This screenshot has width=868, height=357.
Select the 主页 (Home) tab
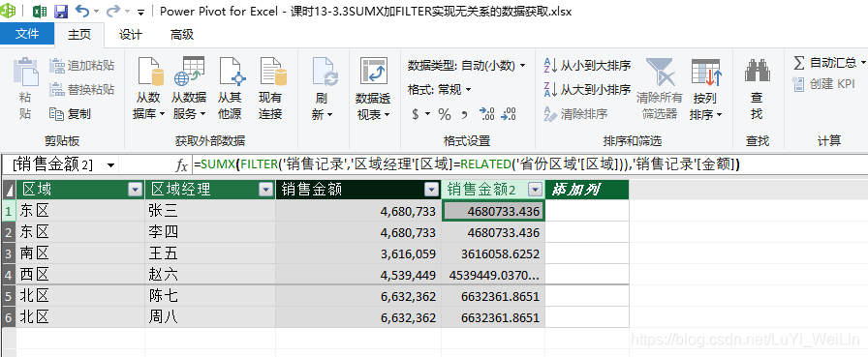pyautogui.click(x=79, y=34)
